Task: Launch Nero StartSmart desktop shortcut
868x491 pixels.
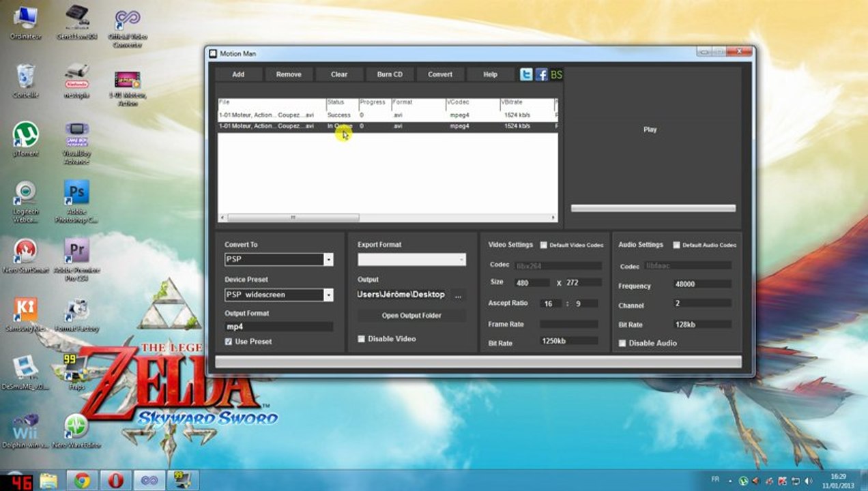Action: pyautogui.click(x=26, y=256)
